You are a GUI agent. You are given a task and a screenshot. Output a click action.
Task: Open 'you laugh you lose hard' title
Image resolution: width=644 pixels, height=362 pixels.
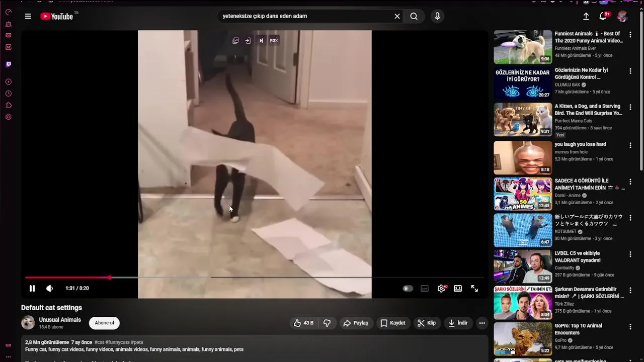tap(580, 144)
